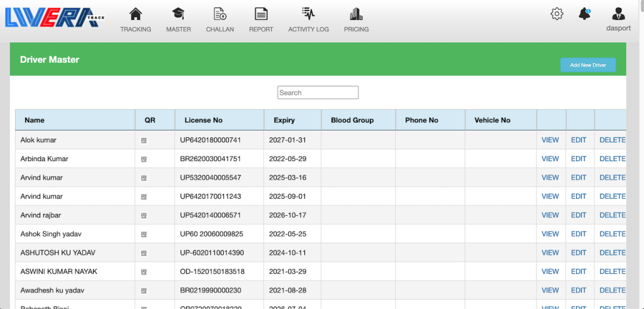Open the Tracking home icon
Screen dimensions: 644x309
point(135,14)
